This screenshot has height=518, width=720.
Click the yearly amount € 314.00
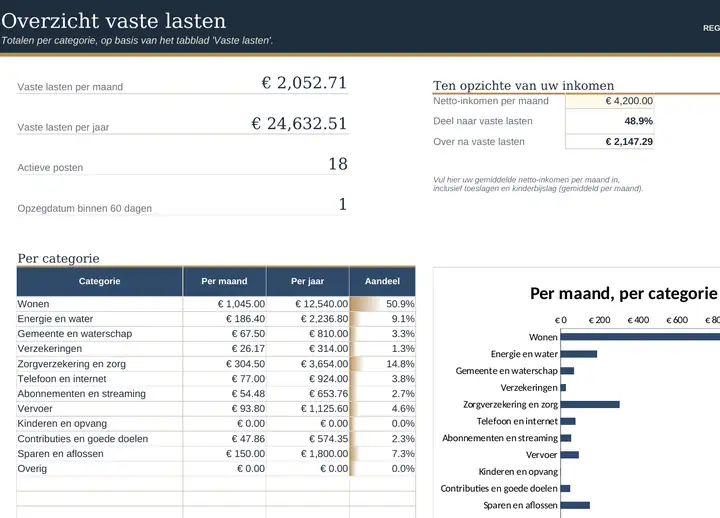tap(307, 349)
